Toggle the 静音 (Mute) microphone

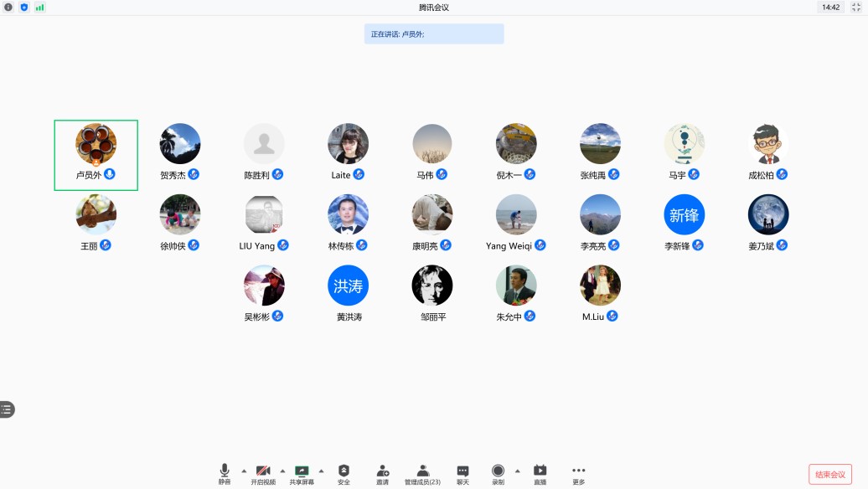click(x=225, y=471)
